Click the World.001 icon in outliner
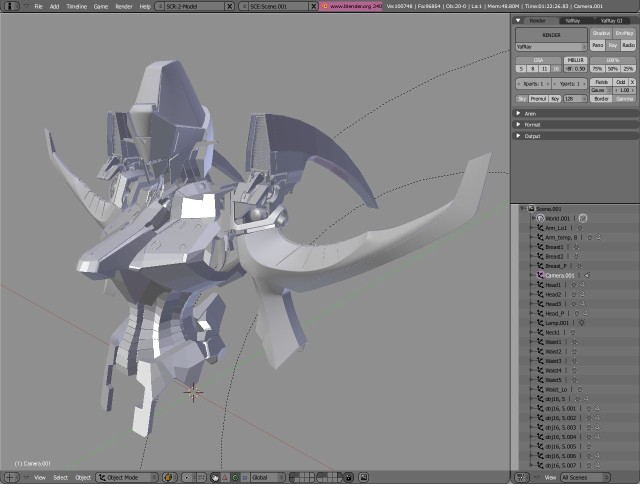 coord(539,218)
